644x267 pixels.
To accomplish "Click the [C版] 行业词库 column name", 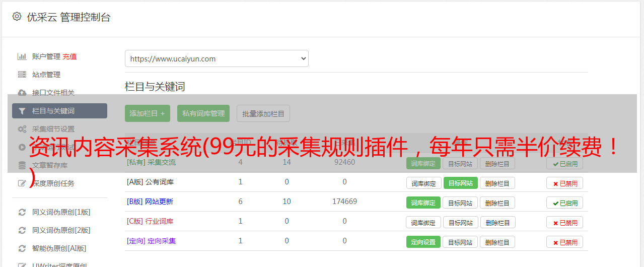I will pos(150,221).
